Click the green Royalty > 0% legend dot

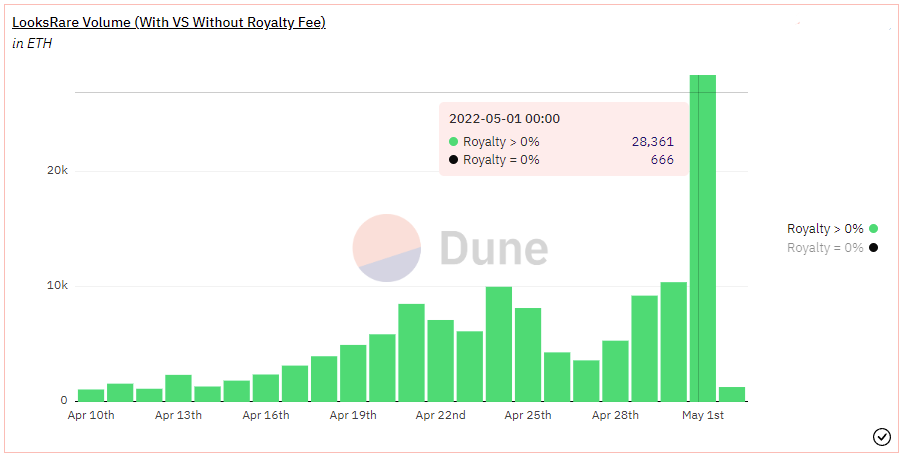[873, 228]
